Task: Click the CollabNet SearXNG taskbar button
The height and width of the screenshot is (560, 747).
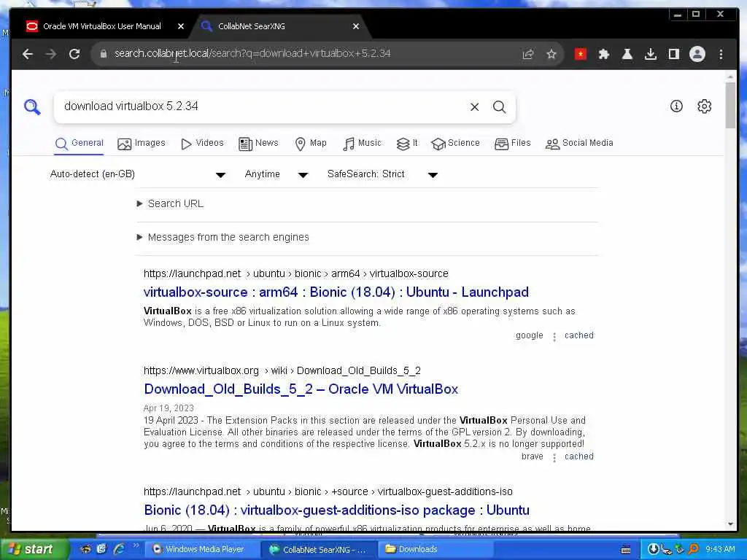Action: (318, 550)
